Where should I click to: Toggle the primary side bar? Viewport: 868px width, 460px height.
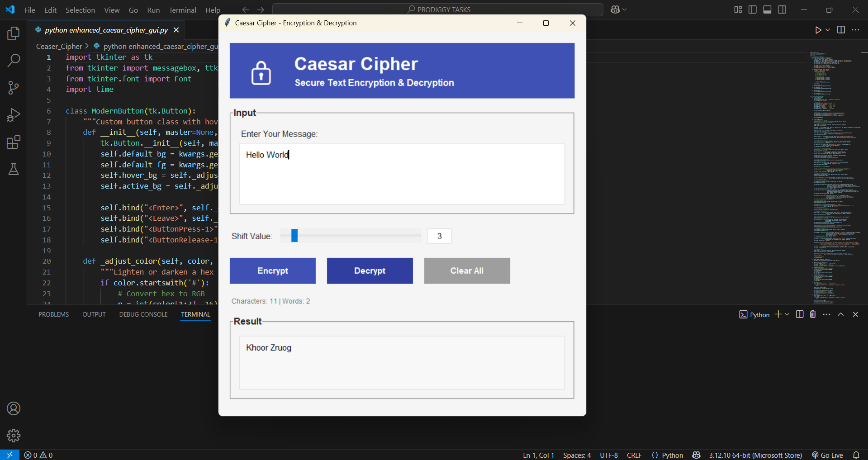pyautogui.click(x=753, y=9)
